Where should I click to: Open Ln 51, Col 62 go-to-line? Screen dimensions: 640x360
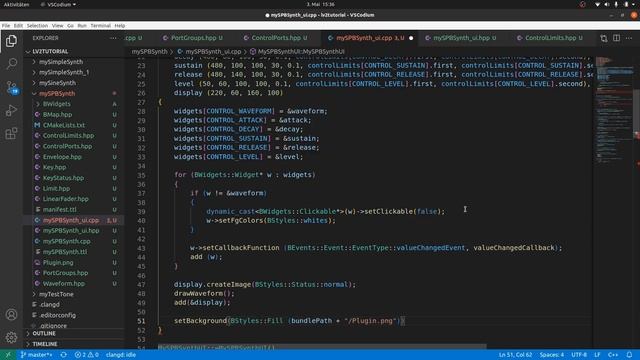515,355
